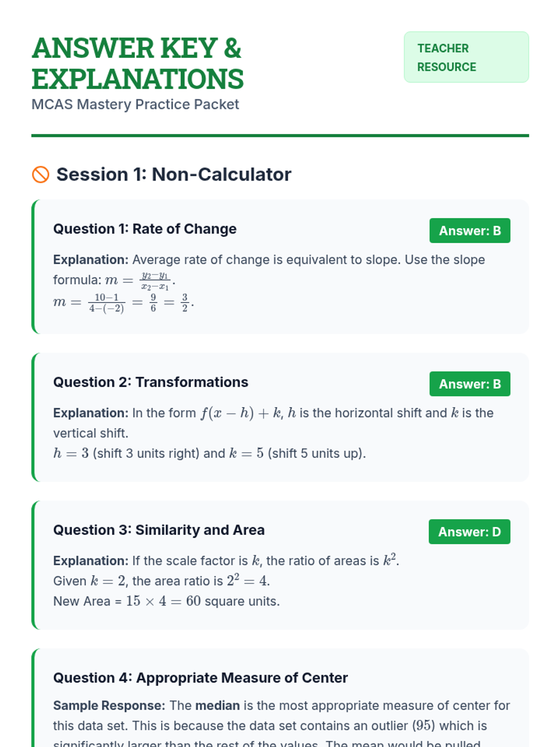
Task: Click the green divider line under the header
Action: (x=280, y=136)
